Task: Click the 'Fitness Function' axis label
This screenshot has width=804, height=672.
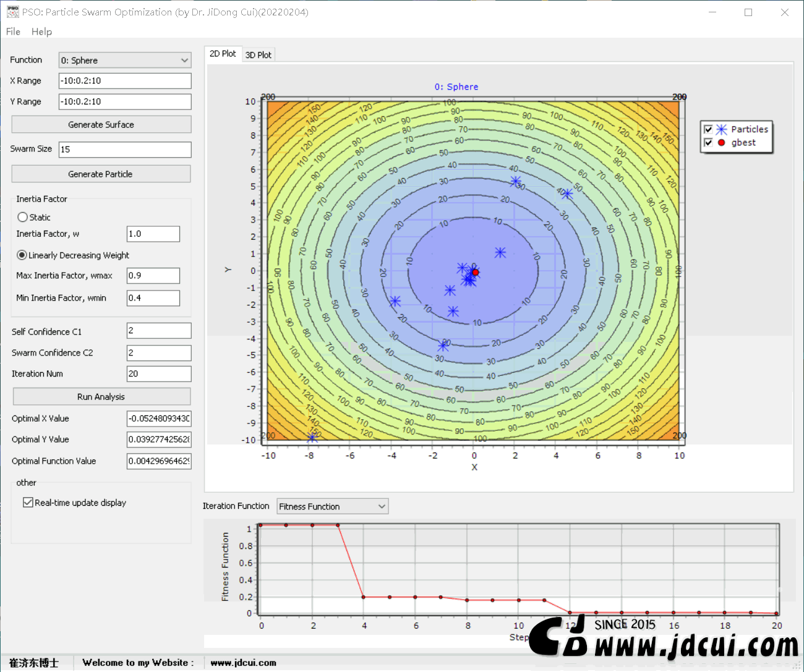Action: coord(225,566)
